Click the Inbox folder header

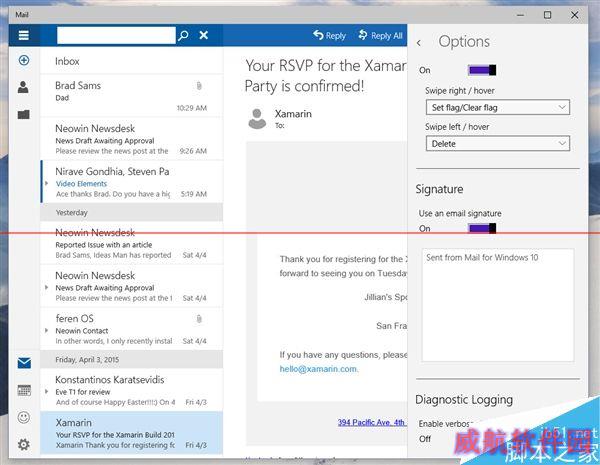[67, 61]
